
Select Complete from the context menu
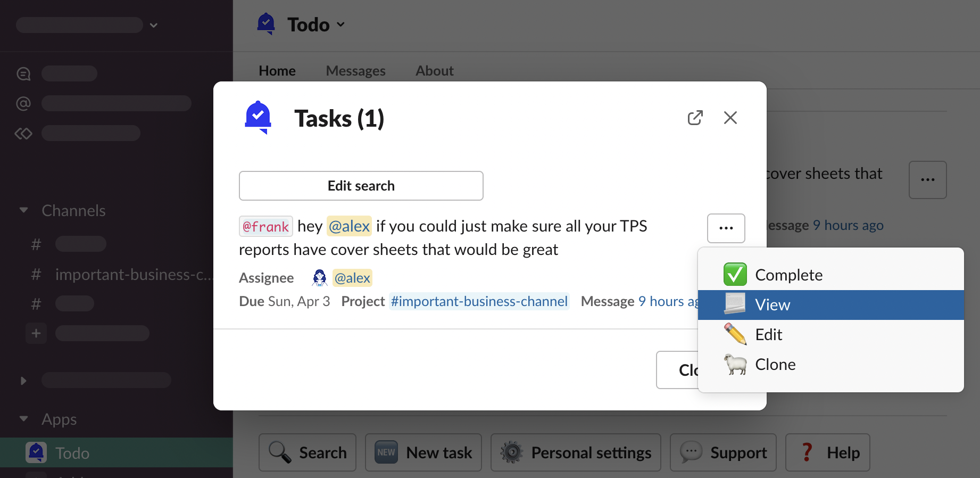(x=788, y=275)
